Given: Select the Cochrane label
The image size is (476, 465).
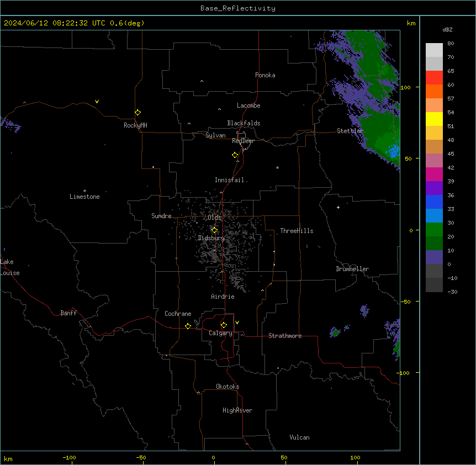Looking at the screenshot, I should pos(178,314).
